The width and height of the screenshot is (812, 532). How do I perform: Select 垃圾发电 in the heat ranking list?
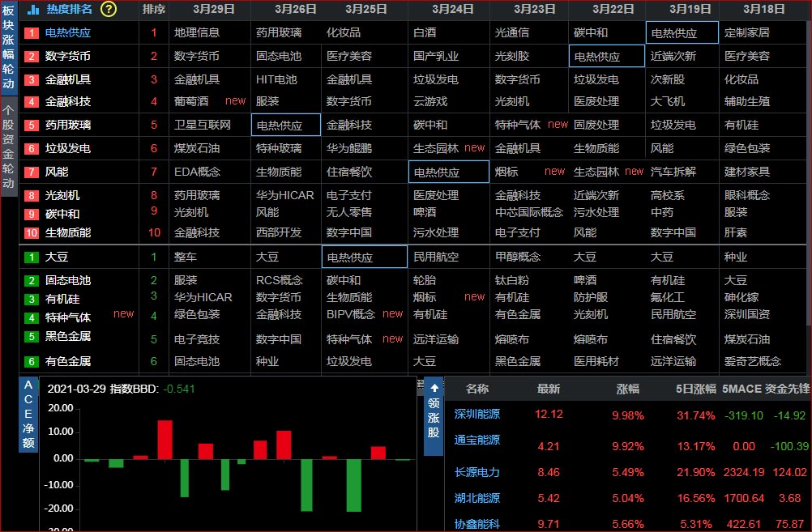tap(68, 148)
